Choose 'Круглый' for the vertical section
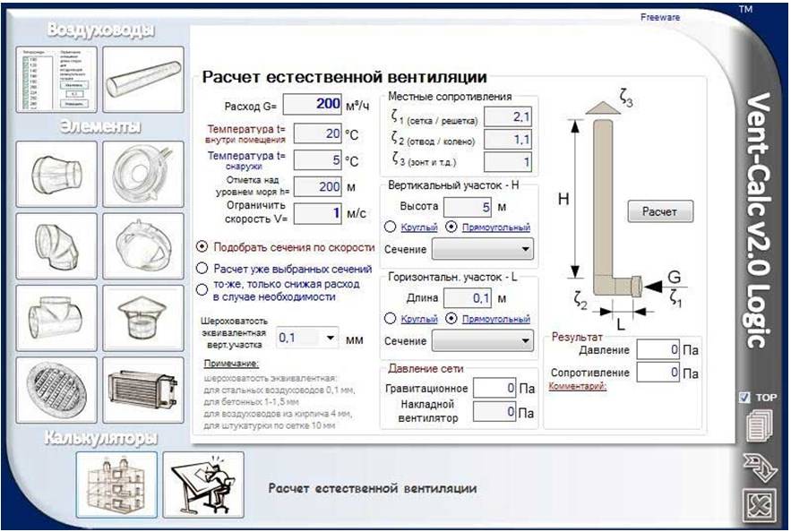This screenshot has width=791, height=532. coord(390,226)
